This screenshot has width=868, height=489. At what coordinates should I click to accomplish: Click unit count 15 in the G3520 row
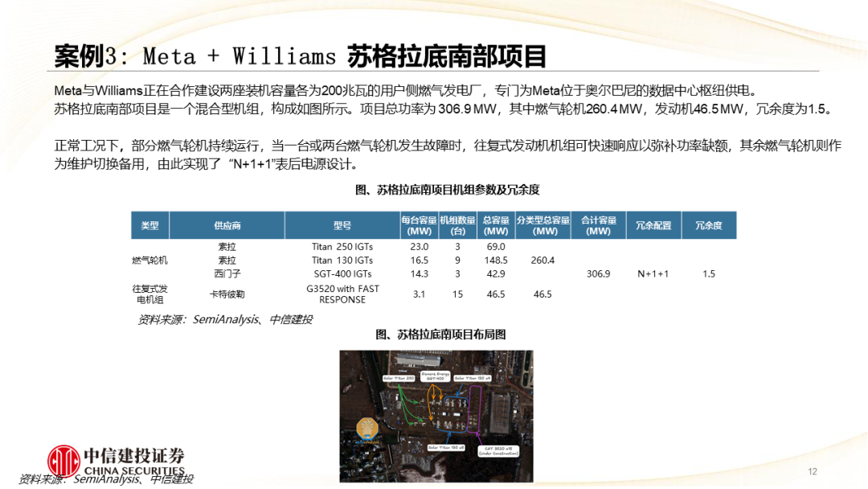click(x=457, y=294)
